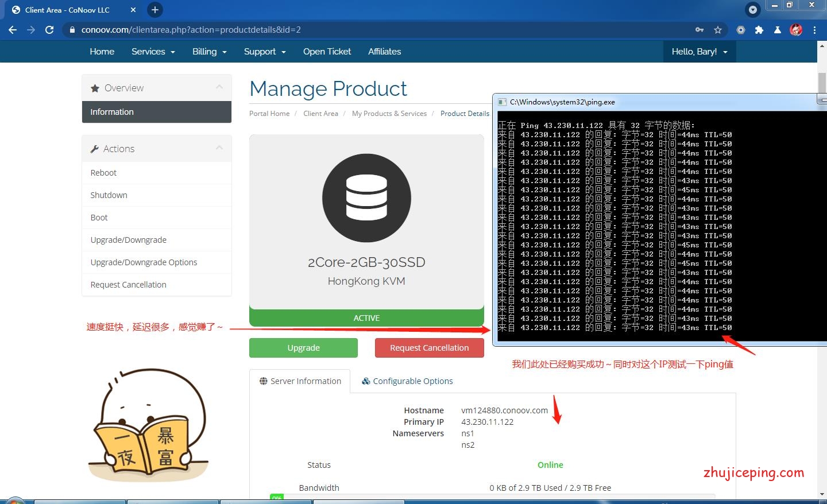Open a new browser tab with the plus icon
827x504 pixels.
click(x=154, y=10)
